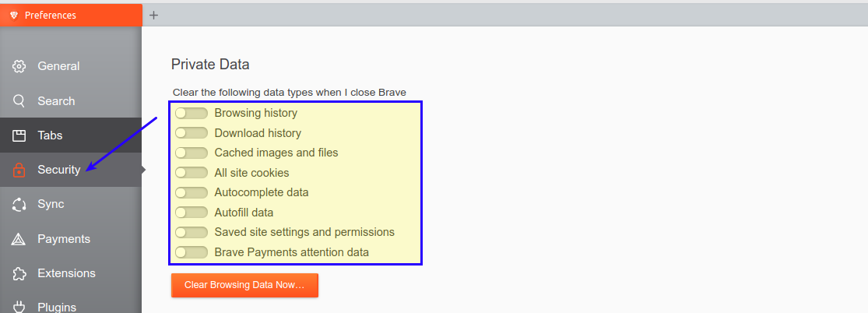Screen dimensions: 868x313
Task: Open the Sync icon in sidebar
Action: coord(19,205)
